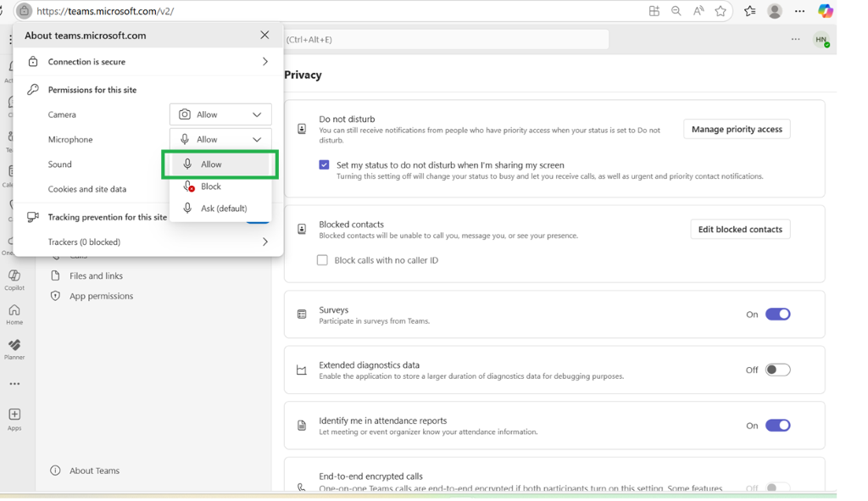This screenshot has width=868, height=501.
Task: Click the Files and links document icon
Action: click(x=55, y=276)
